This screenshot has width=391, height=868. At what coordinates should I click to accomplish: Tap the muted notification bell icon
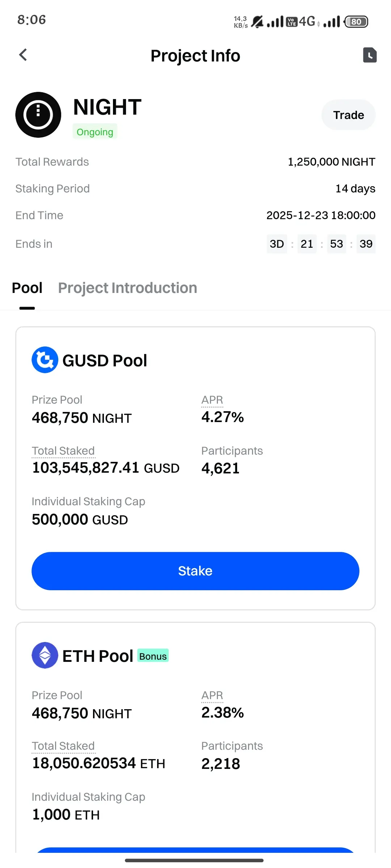point(257,22)
